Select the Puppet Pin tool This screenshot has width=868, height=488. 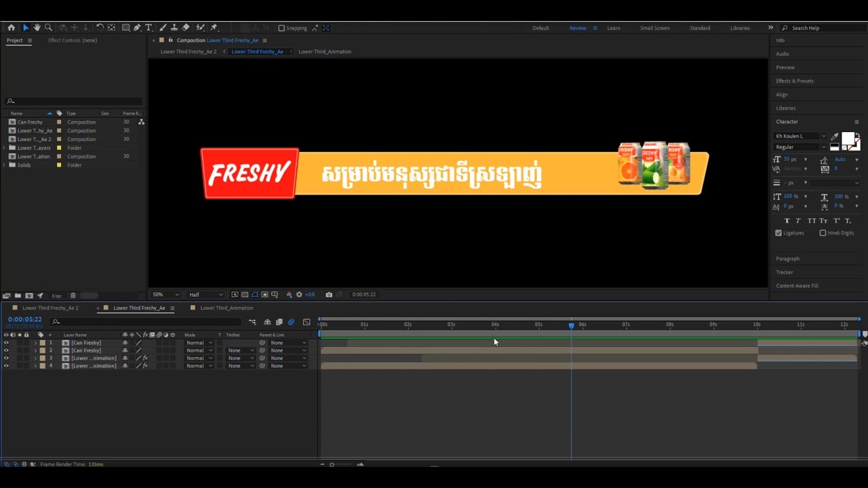pos(214,28)
